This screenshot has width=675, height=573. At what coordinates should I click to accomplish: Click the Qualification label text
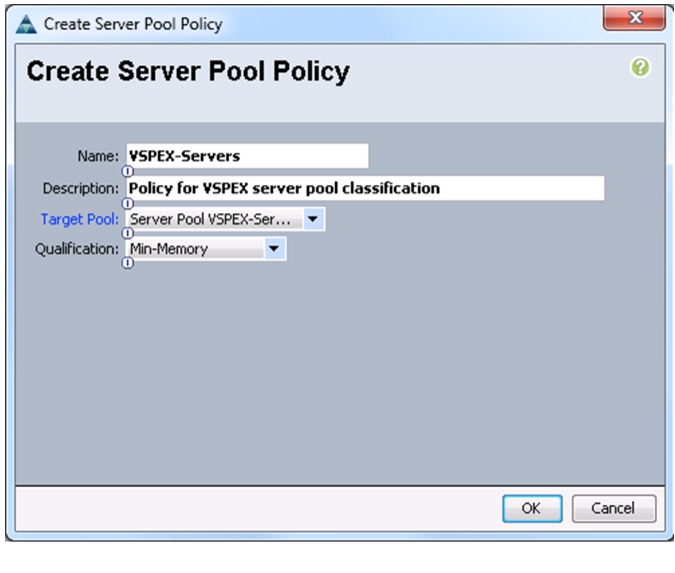(77, 249)
